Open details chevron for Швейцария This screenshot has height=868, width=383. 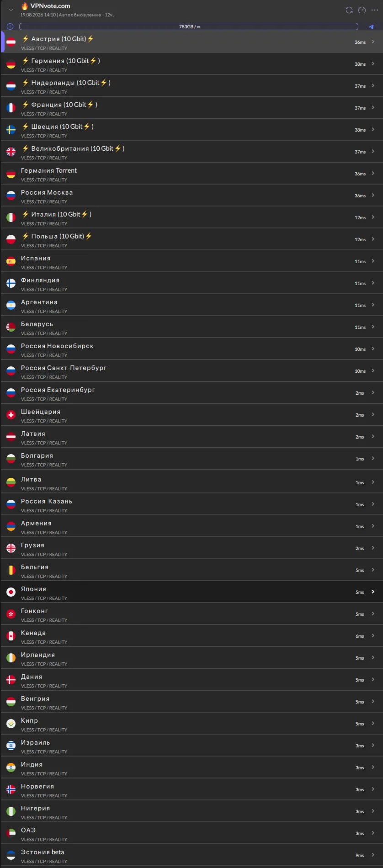click(373, 414)
